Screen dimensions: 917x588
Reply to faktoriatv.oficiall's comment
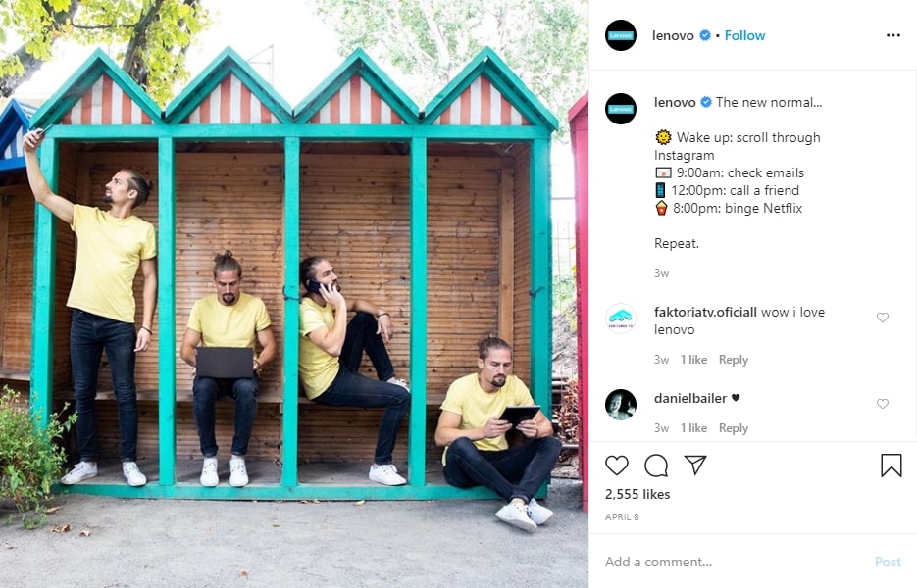point(734,360)
